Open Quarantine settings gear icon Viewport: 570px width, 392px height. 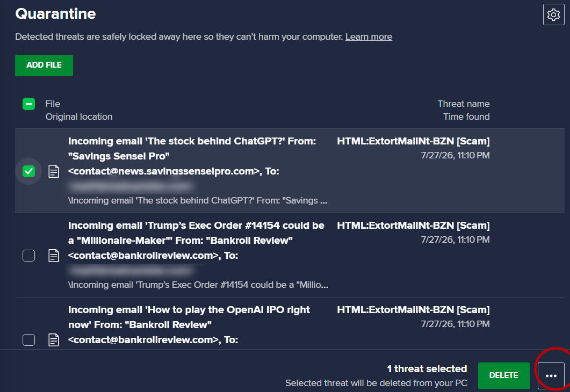(x=553, y=14)
